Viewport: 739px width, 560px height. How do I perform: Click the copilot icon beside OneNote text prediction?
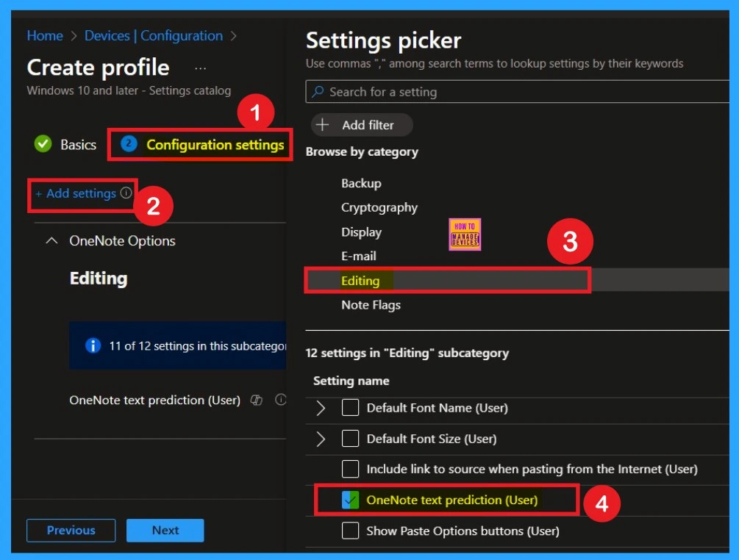257,400
